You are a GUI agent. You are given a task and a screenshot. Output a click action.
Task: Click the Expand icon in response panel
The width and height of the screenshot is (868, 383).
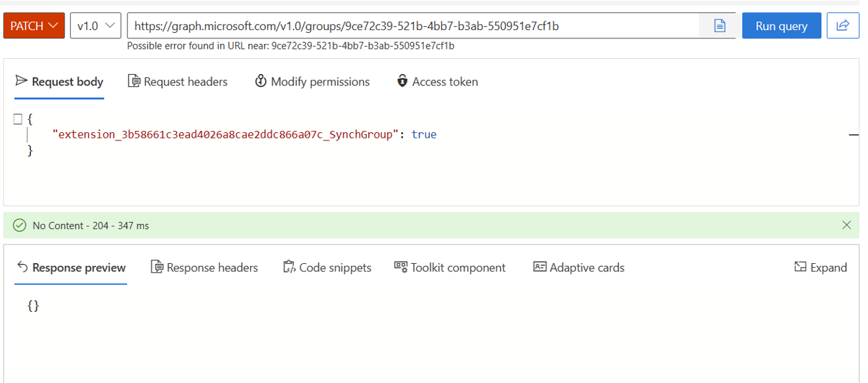[800, 267]
